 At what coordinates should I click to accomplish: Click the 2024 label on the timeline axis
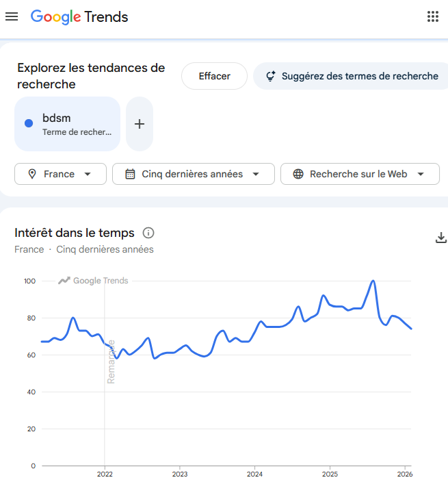(x=254, y=474)
